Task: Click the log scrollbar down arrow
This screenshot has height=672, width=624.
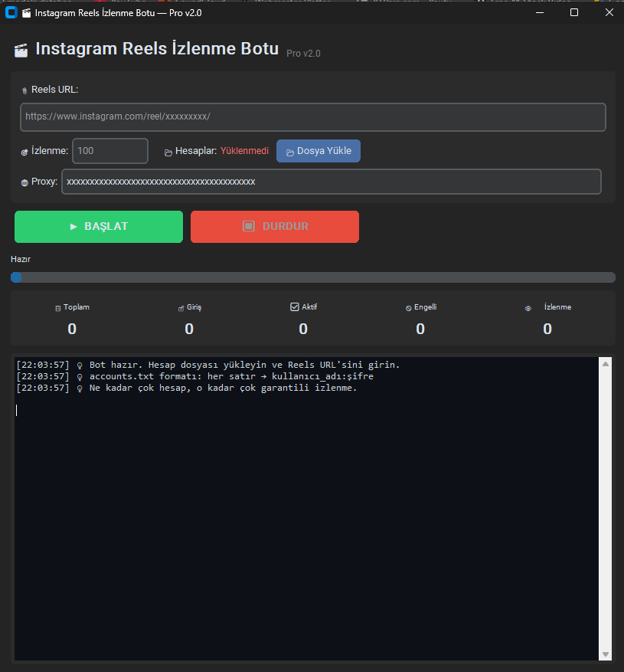Action: (606, 654)
